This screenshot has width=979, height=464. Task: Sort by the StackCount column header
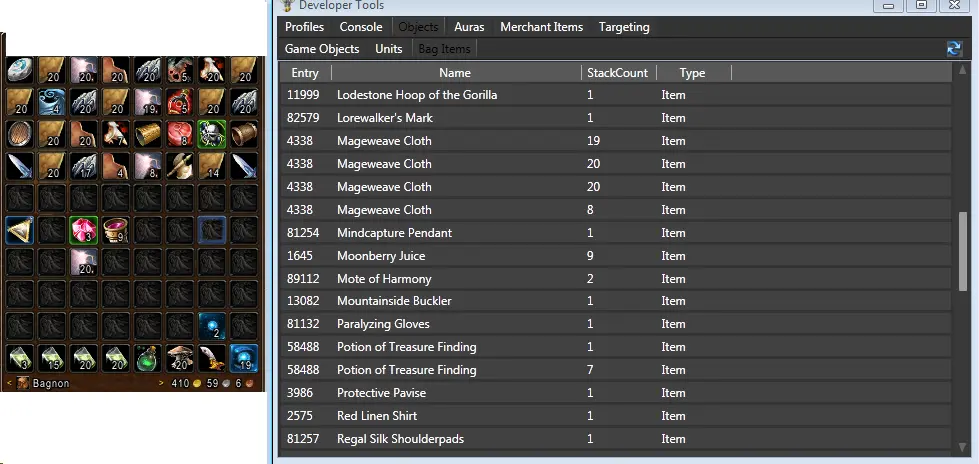(618, 73)
